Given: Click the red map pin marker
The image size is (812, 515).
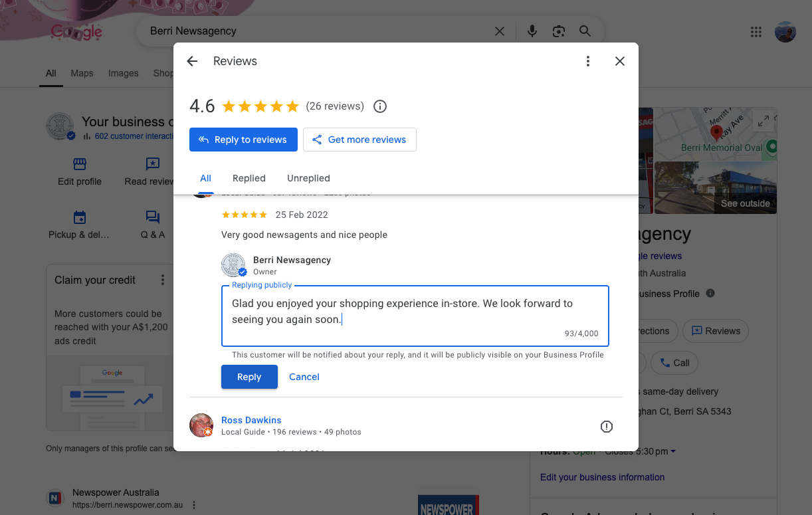Looking at the screenshot, I should pyautogui.click(x=716, y=132).
